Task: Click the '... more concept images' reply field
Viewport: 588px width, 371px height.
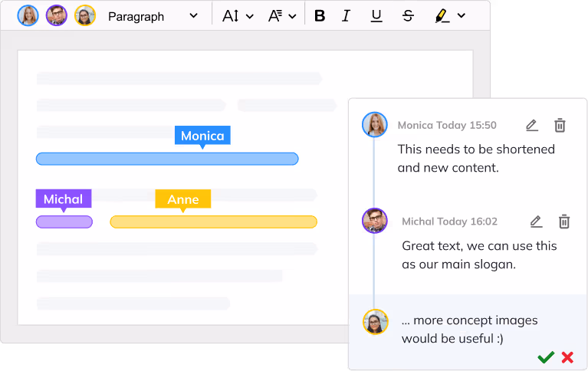Action: coord(470,330)
